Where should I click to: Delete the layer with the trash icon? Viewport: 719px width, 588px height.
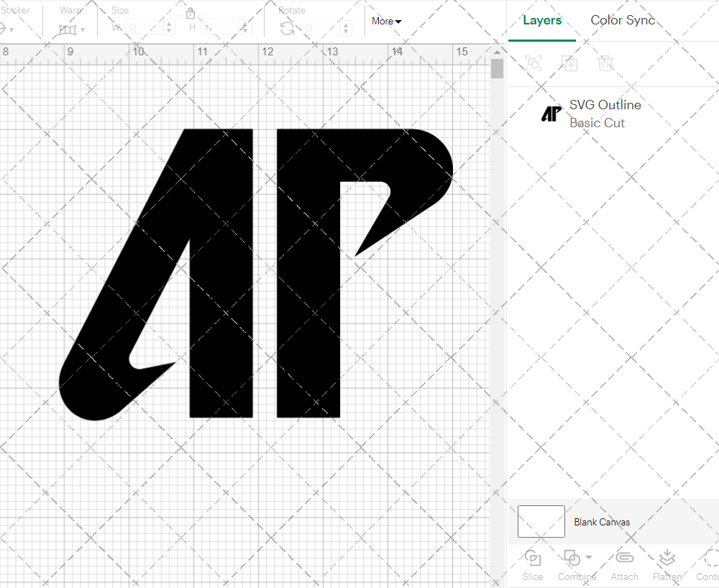(x=606, y=63)
